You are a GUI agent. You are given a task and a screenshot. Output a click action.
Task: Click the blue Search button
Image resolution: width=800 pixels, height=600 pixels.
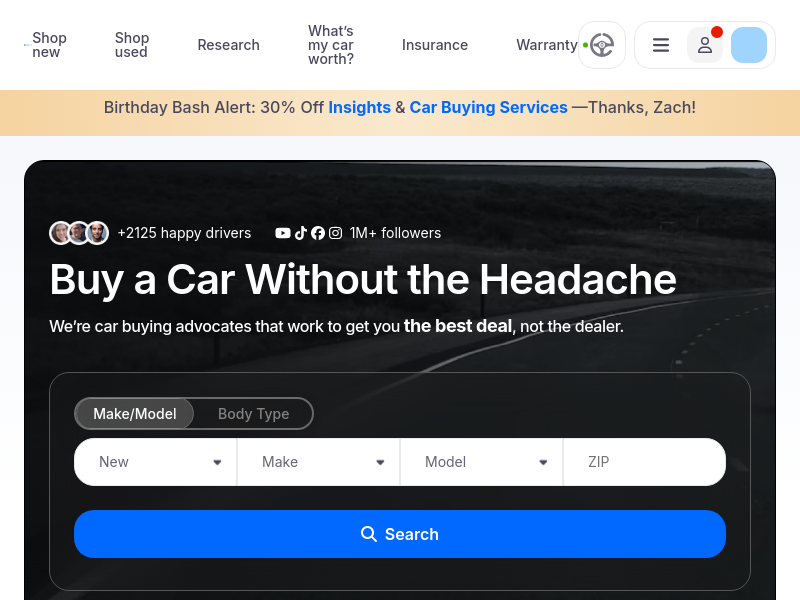pos(400,534)
